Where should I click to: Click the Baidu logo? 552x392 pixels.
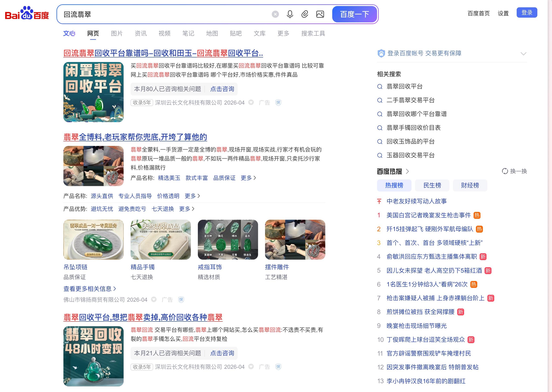27,14
